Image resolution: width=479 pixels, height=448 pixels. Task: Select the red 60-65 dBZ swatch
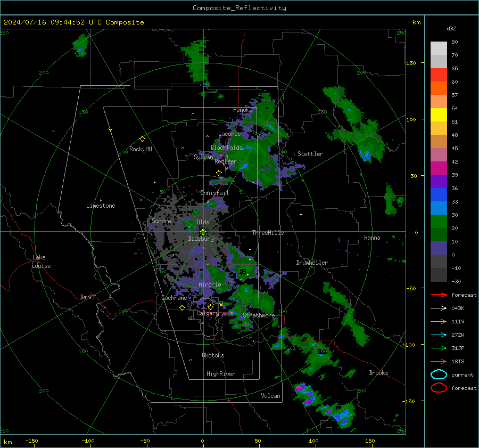click(439, 75)
